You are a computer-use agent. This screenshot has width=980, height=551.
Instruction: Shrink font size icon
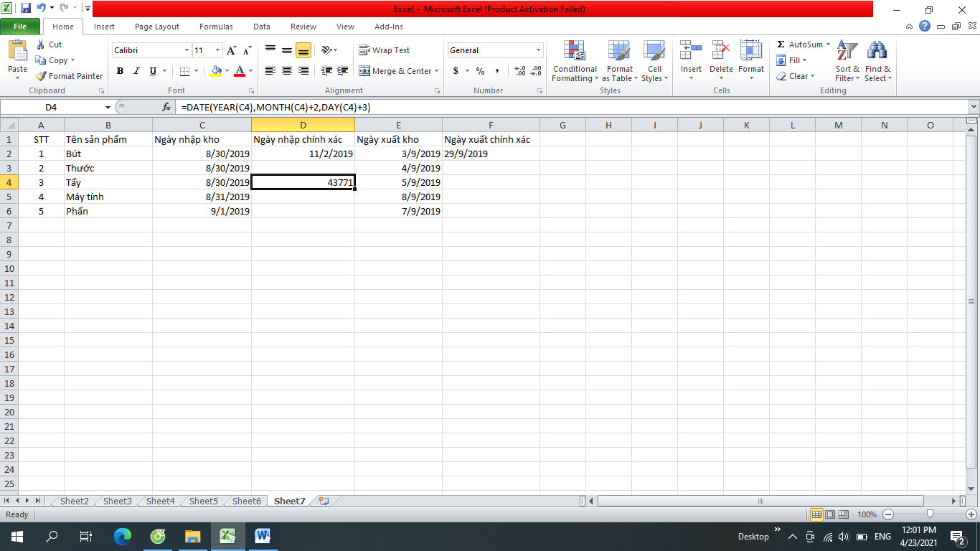pos(248,50)
